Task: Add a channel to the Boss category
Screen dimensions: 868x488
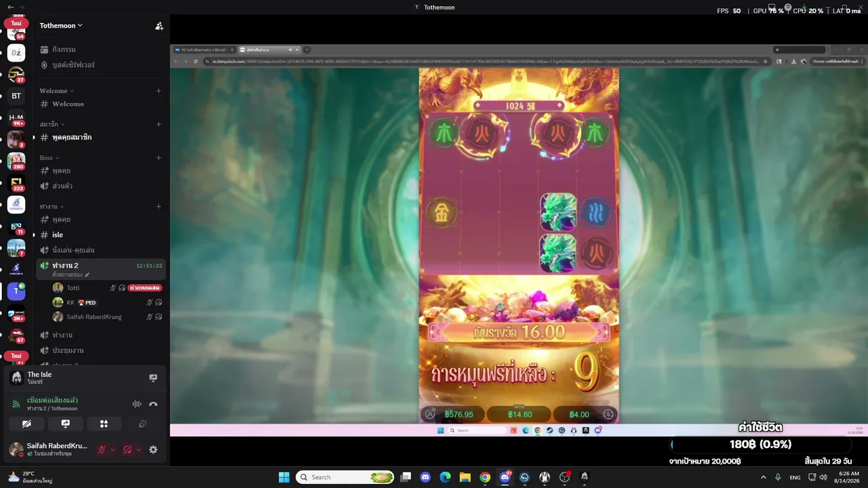Action: tap(159, 158)
